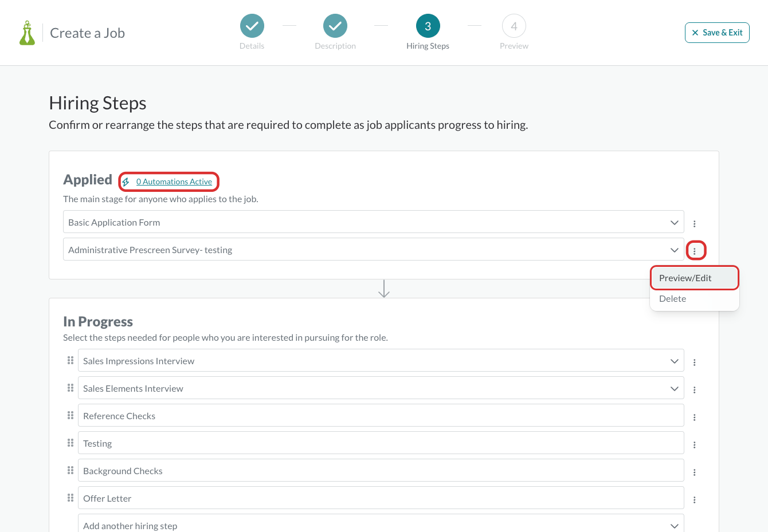
Task: Click the Preview step label
Action: (514, 46)
